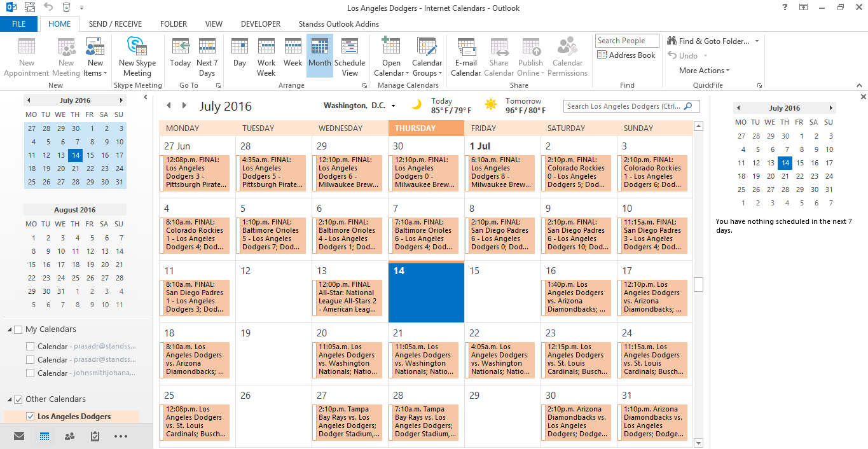
Task: Open the DEVELOPER tab
Action: [261, 24]
